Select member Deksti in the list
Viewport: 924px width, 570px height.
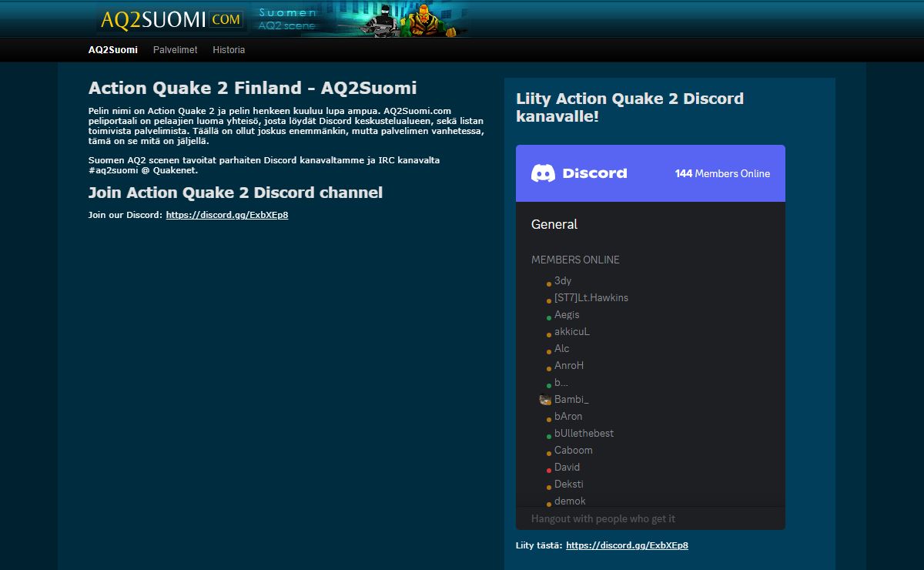click(569, 484)
